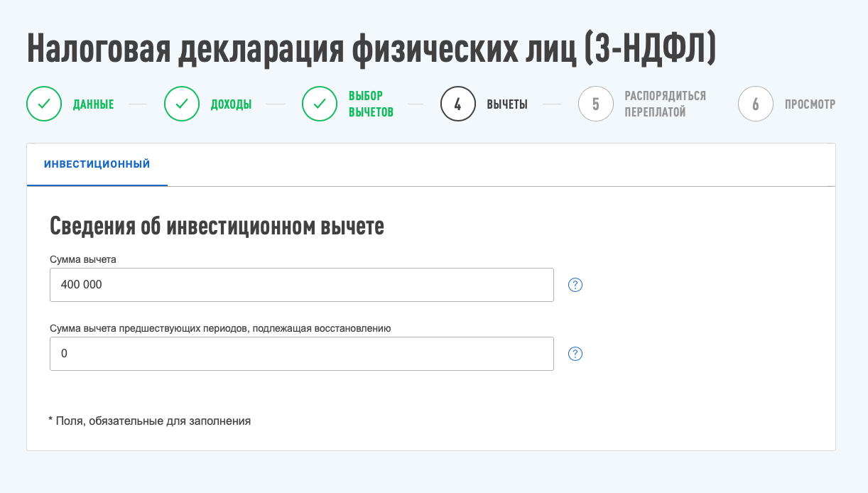Click the checkmark circle for step Выбор вычетов

[320, 104]
